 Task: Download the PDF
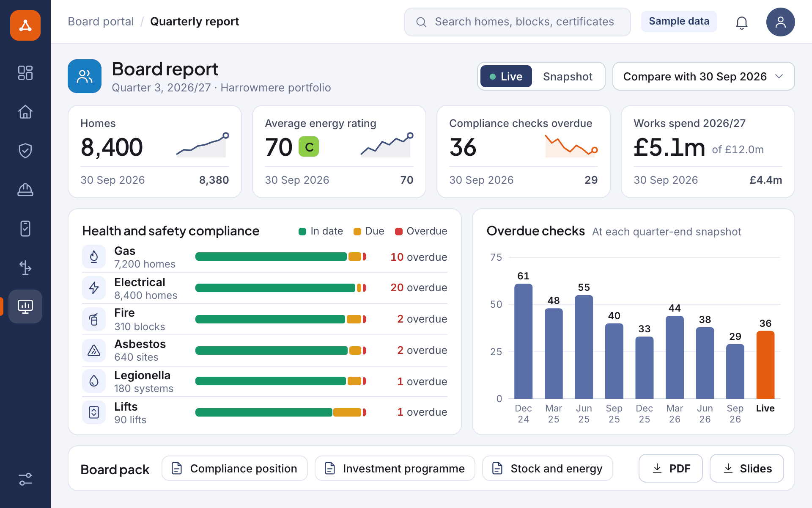click(671, 468)
